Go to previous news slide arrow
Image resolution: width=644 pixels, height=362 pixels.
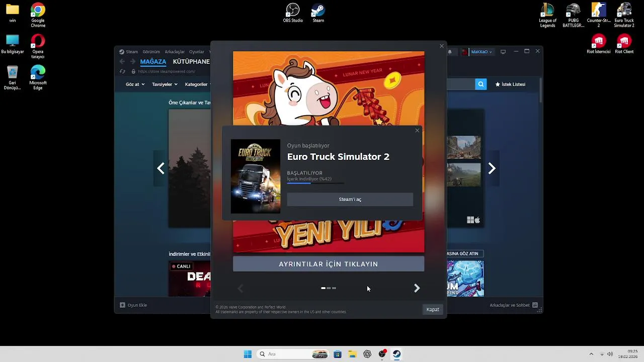240,288
